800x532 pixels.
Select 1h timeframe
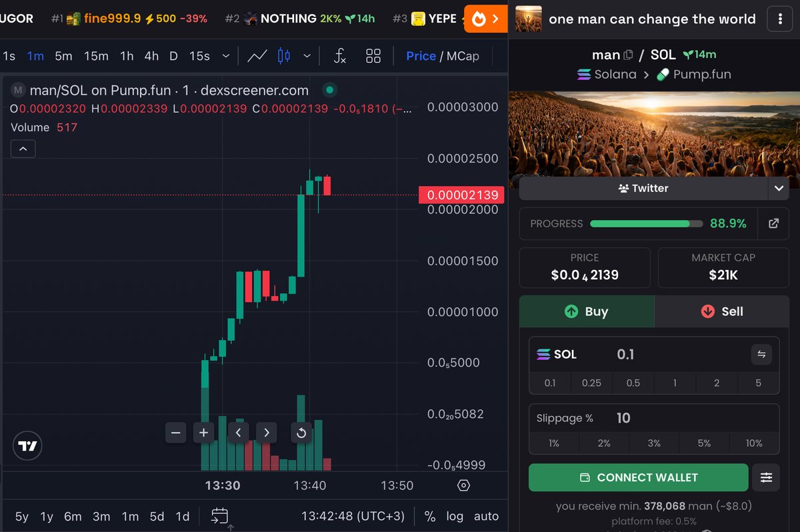pos(127,56)
